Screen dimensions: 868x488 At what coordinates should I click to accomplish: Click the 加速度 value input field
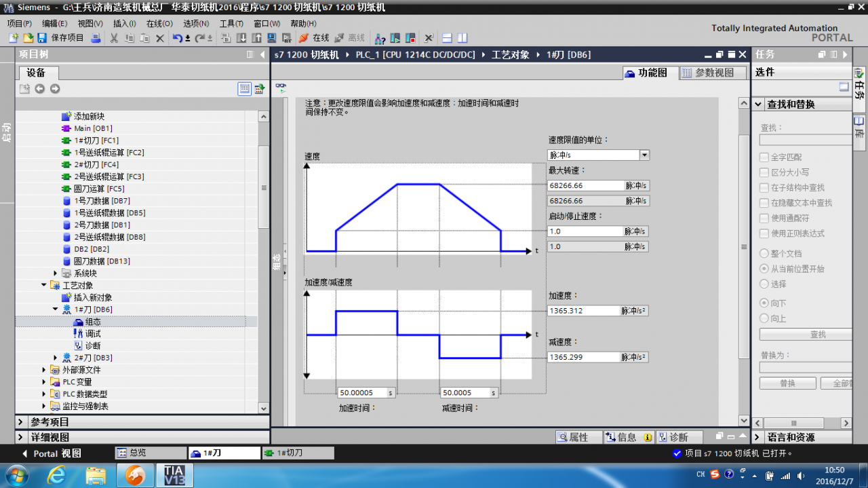coord(583,311)
